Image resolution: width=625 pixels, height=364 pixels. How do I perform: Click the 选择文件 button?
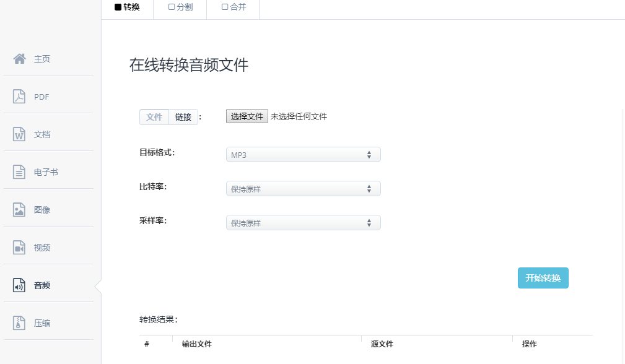pos(246,116)
